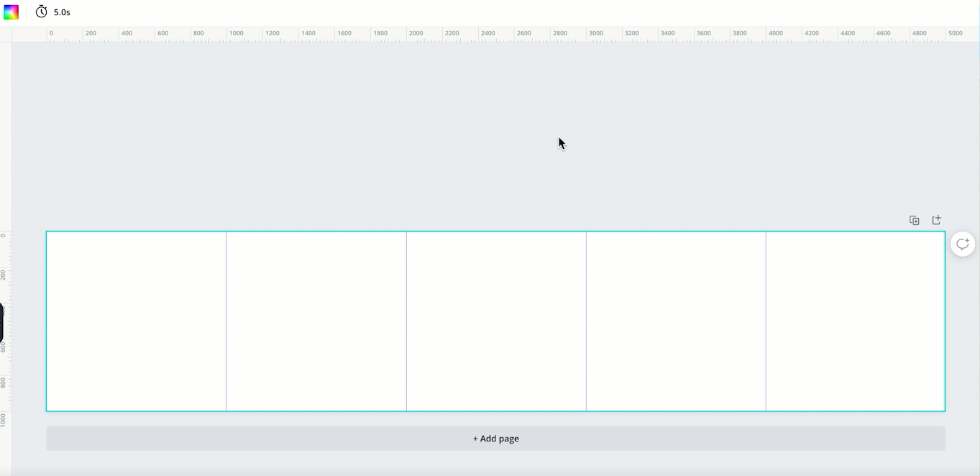Select the second vertical guide line
980x476 pixels.
point(406,321)
